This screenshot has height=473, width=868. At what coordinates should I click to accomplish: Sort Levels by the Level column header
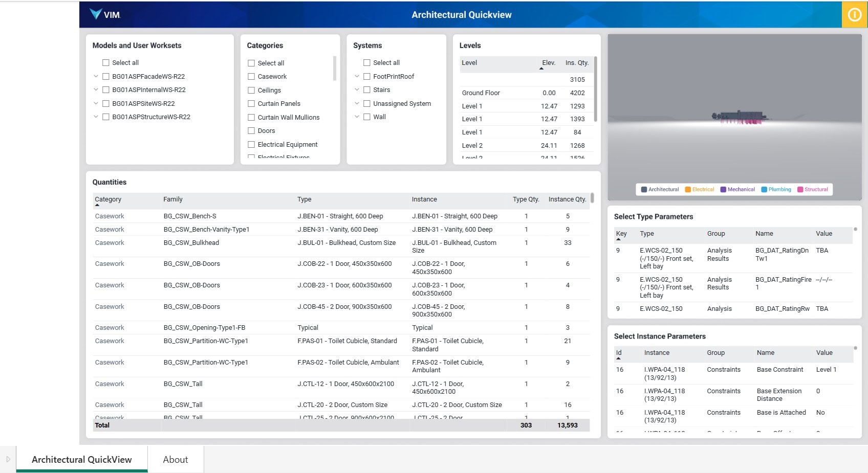[469, 63]
